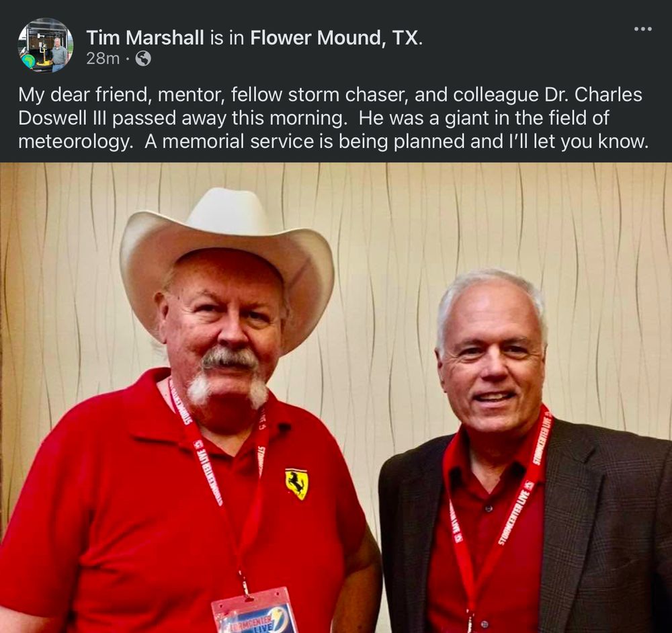This screenshot has height=633, width=672.
Task: Click the "is in" check-in text
Action: [226, 38]
